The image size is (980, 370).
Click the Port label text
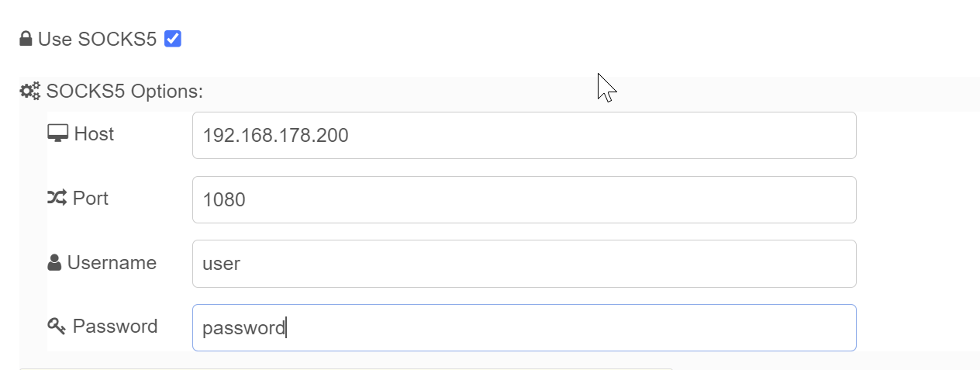91,199
